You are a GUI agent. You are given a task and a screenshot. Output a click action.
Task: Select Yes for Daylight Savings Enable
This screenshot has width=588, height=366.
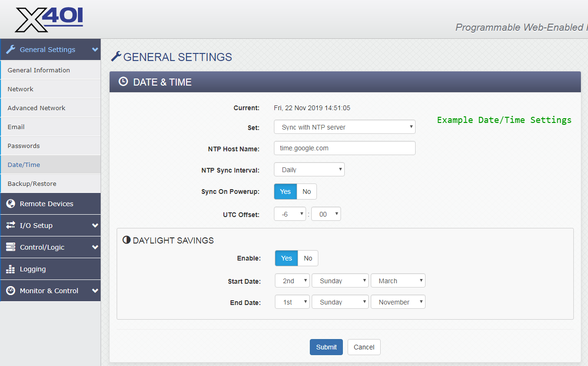point(286,258)
